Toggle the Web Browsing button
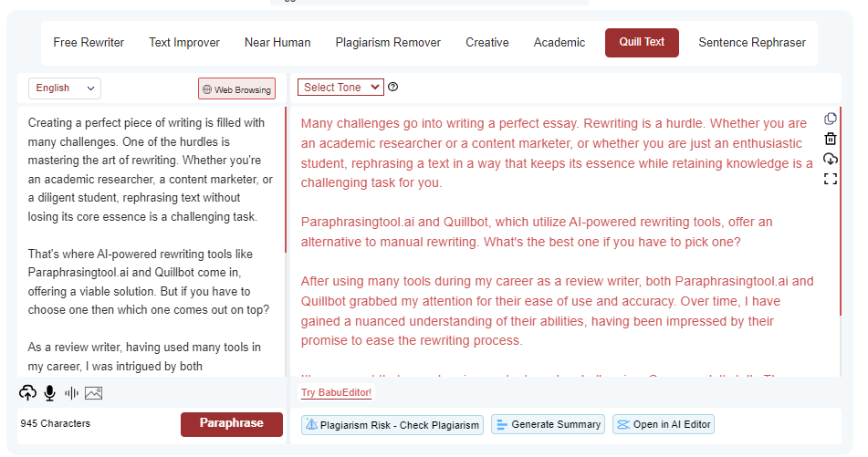Image resolution: width=868 pixels, height=457 pixels. pos(237,89)
